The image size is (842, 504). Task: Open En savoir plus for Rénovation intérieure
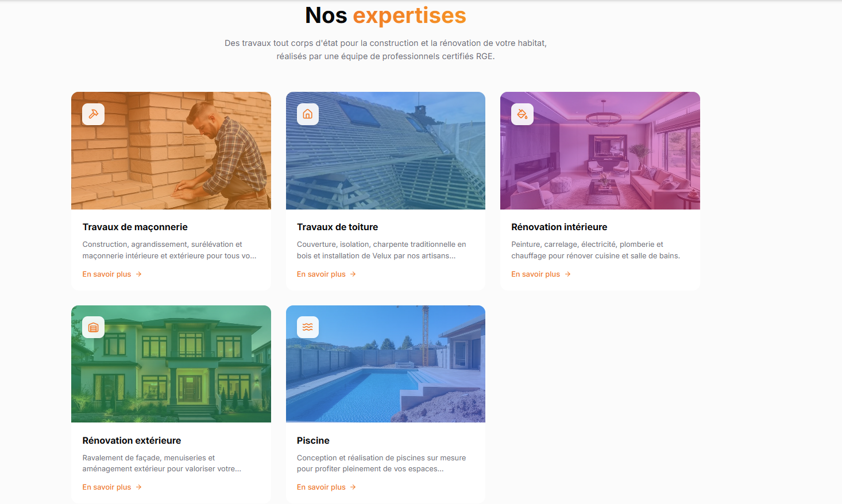tap(535, 274)
